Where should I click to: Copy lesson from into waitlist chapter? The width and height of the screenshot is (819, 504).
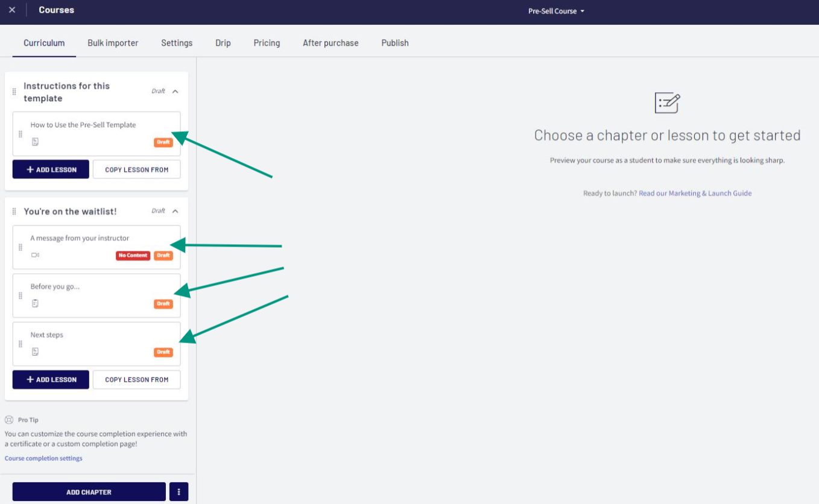click(x=136, y=380)
